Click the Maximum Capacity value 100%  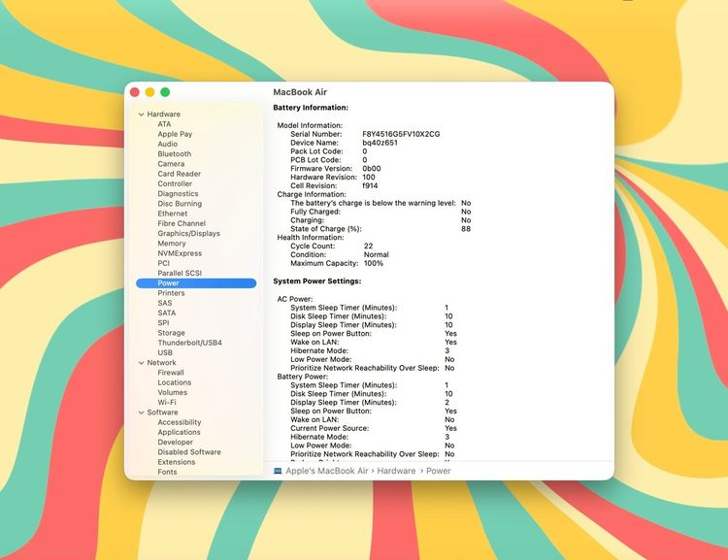click(x=374, y=263)
